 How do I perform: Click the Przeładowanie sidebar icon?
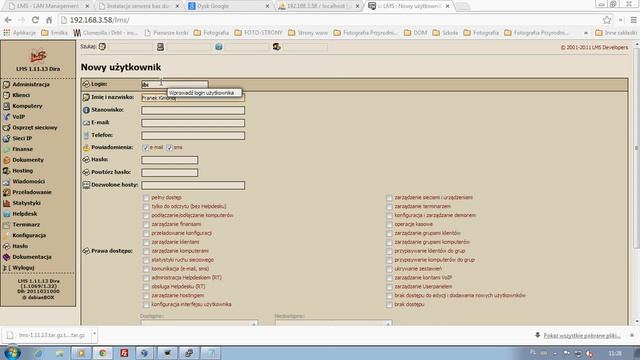pyautogui.click(x=7, y=192)
